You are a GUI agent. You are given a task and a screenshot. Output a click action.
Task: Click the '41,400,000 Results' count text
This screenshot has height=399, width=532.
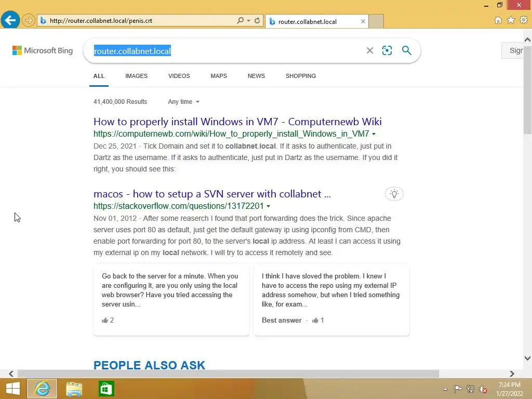(x=120, y=102)
